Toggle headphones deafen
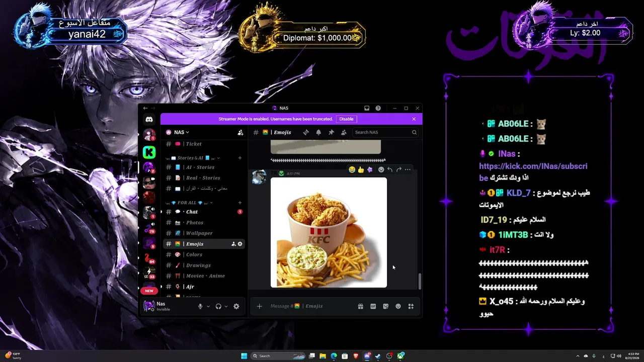 (218, 306)
